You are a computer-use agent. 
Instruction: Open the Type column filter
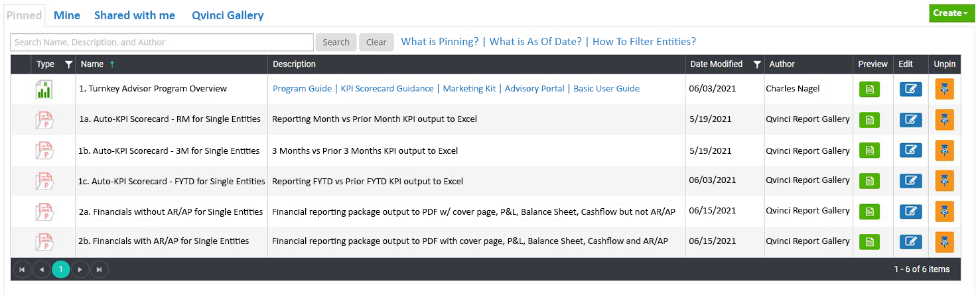pyautogui.click(x=68, y=64)
